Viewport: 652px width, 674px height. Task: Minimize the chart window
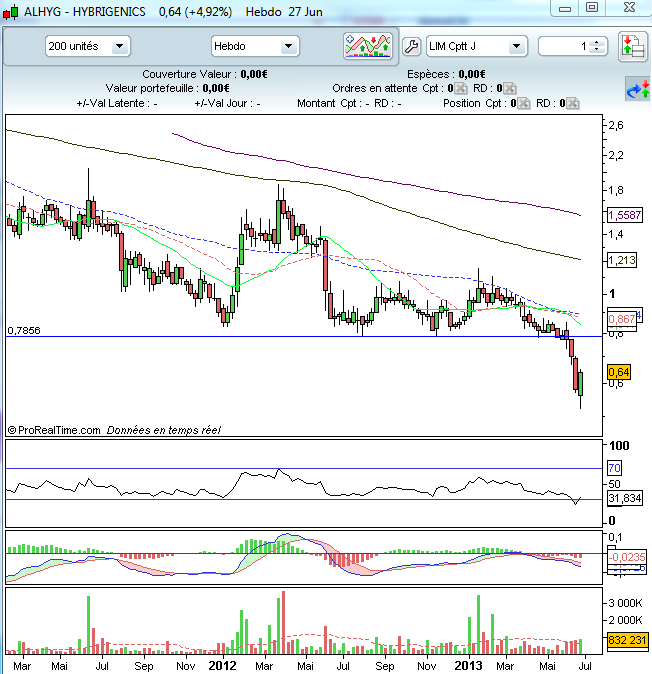point(565,8)
